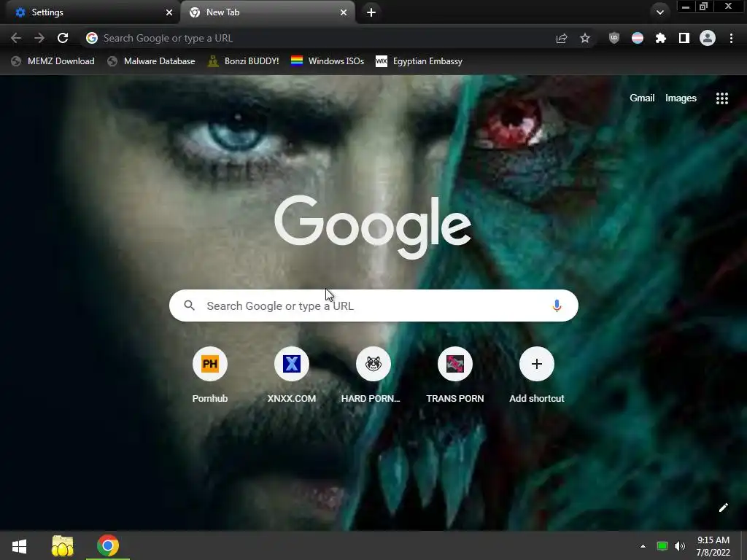Reload the page with the refresh icon
Screen dimensions: 747x560
(63, 38)
